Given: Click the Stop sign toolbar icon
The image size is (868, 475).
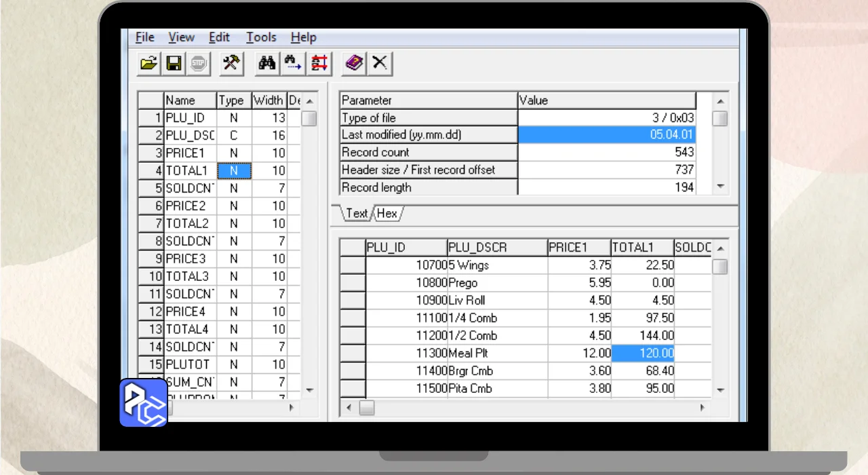Looking at the screenshot, I should point(198,64).
